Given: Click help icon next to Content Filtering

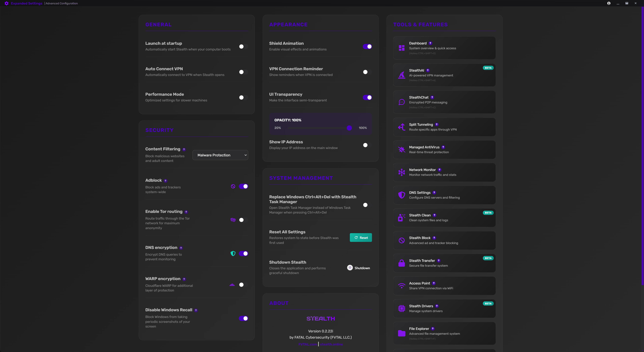Looking at the screenshot, I should pyautogui.click(x=184, y=149).
